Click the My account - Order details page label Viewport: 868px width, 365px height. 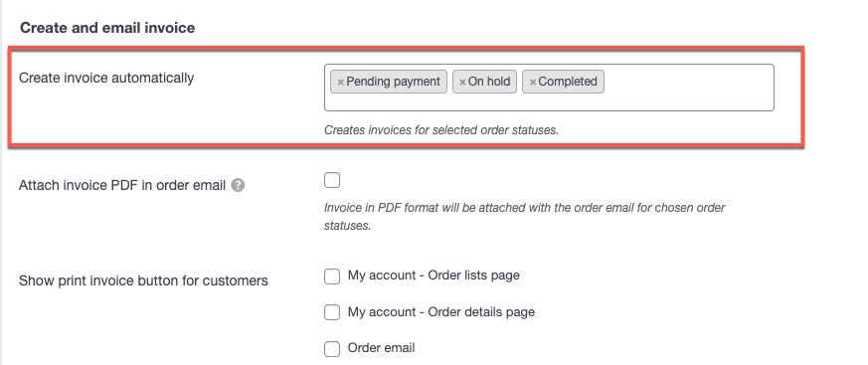441,312
